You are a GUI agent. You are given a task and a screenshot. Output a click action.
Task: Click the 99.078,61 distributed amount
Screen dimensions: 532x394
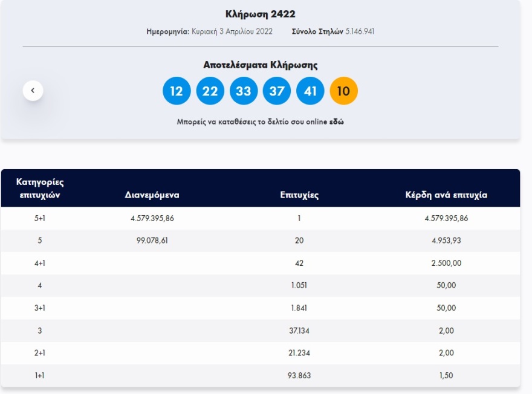point(152,241)
